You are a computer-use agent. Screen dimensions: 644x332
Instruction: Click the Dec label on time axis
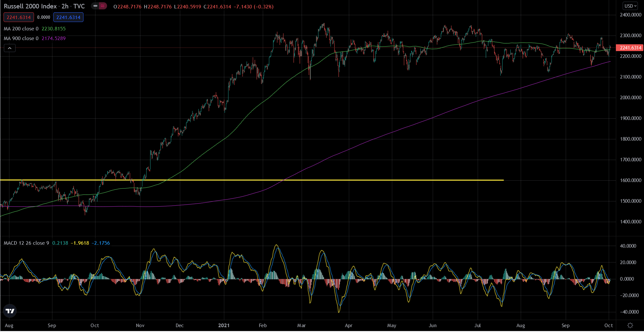(x=180, y=326)
